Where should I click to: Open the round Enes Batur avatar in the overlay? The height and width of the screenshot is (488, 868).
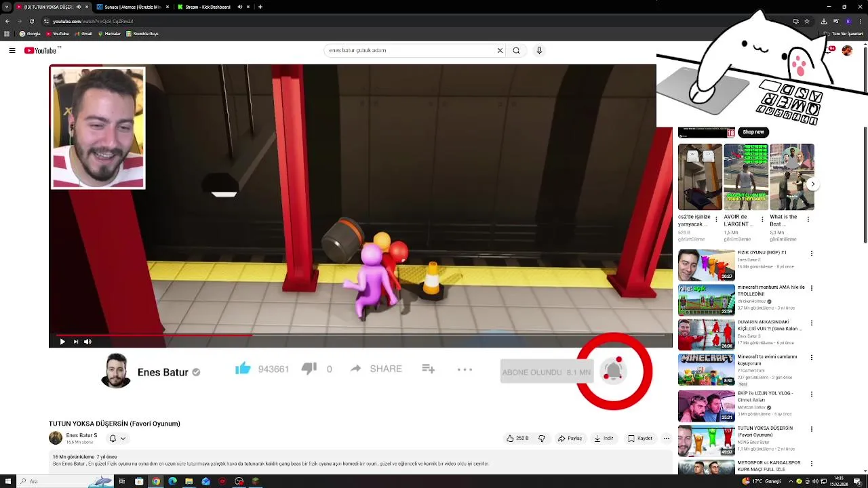[116, 371]
